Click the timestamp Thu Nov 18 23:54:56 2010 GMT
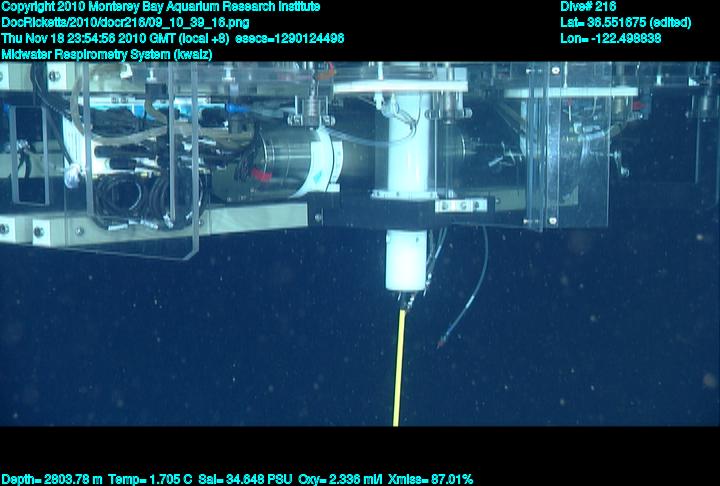Viewport: 720px width, 486px height. [x=88, y=38]
